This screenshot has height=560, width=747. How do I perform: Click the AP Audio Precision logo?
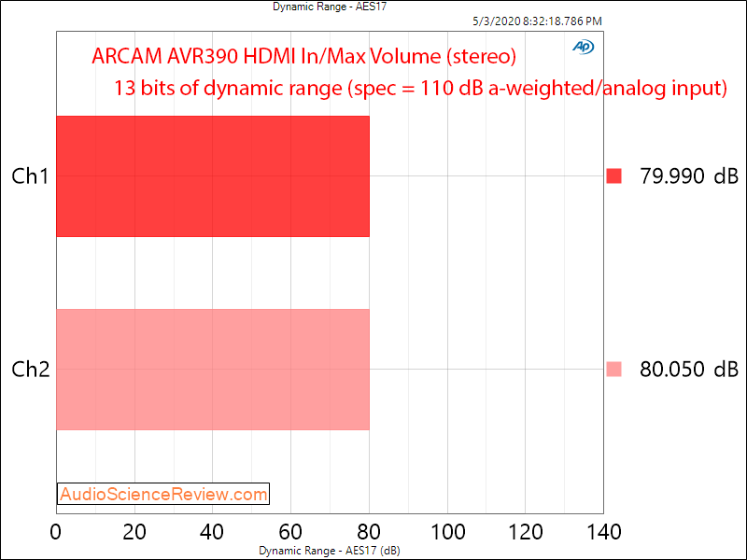[x=583, y=47]
